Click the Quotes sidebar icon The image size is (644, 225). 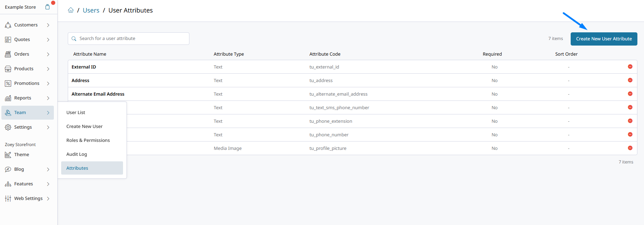tap(8, 40)
